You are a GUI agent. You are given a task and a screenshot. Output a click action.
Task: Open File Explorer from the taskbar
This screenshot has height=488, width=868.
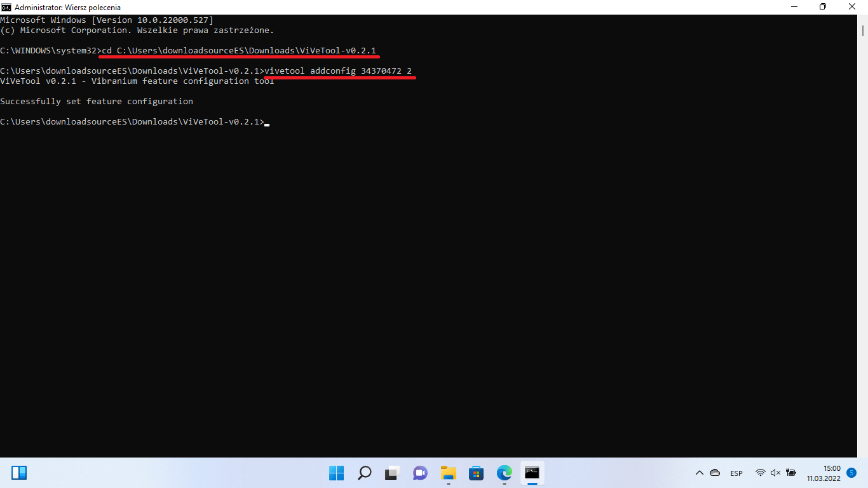pos(449,473)
